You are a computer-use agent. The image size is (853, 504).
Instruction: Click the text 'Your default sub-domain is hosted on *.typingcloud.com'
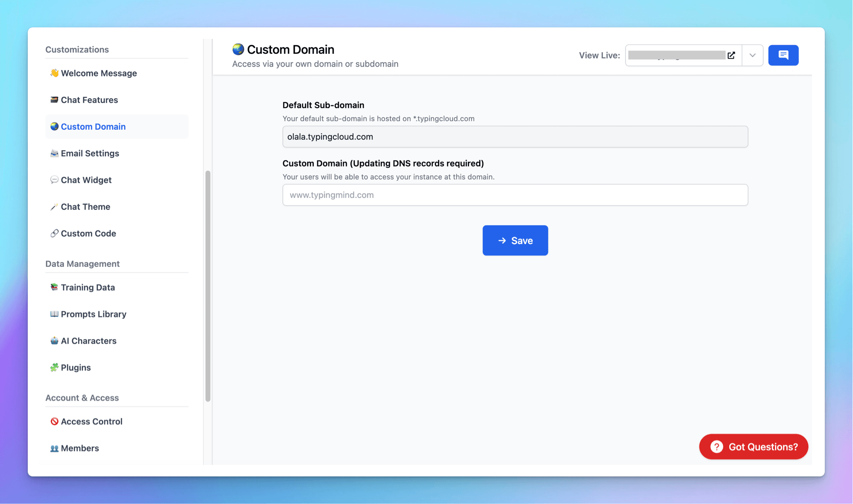[x=378, y=119]
